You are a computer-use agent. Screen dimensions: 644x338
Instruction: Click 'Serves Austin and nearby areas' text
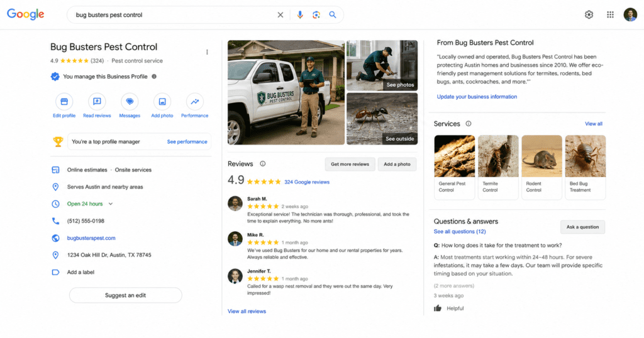point(105,187)
